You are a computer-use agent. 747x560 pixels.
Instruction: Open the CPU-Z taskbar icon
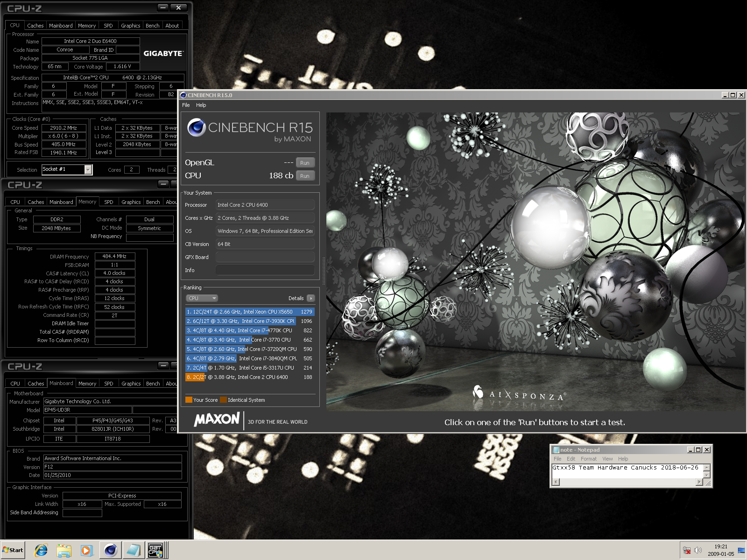pos(156,550)
